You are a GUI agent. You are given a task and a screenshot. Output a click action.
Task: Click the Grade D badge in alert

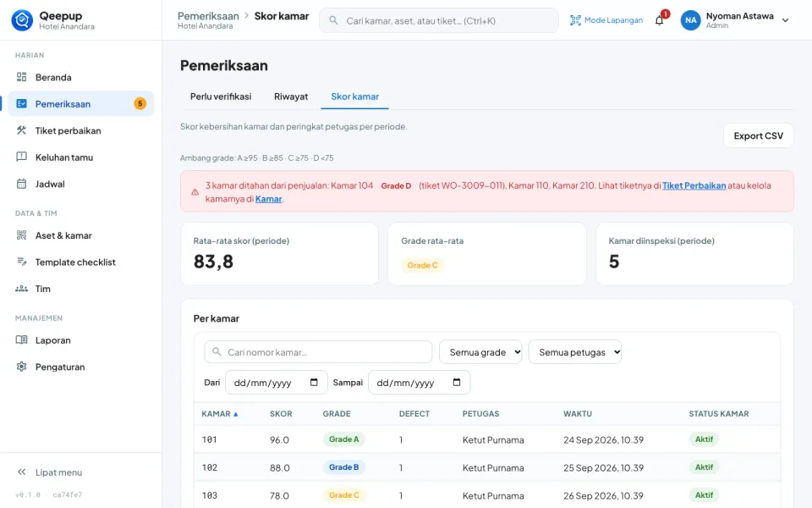(x=396, y=185)
